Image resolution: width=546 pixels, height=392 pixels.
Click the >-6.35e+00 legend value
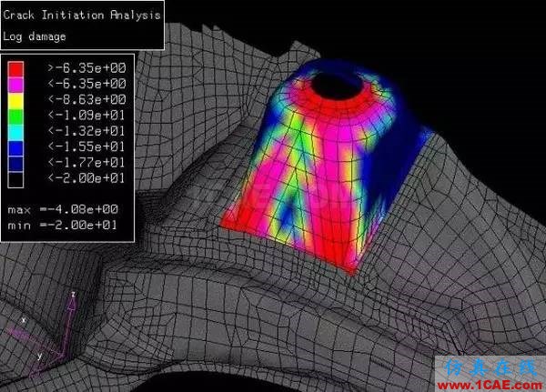click(87, 67)
